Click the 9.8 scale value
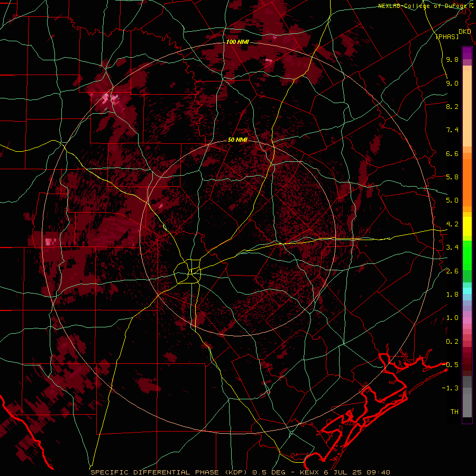The height and width of the screenshot is (476, 476). pyautogui.click(x=452, y=59)
